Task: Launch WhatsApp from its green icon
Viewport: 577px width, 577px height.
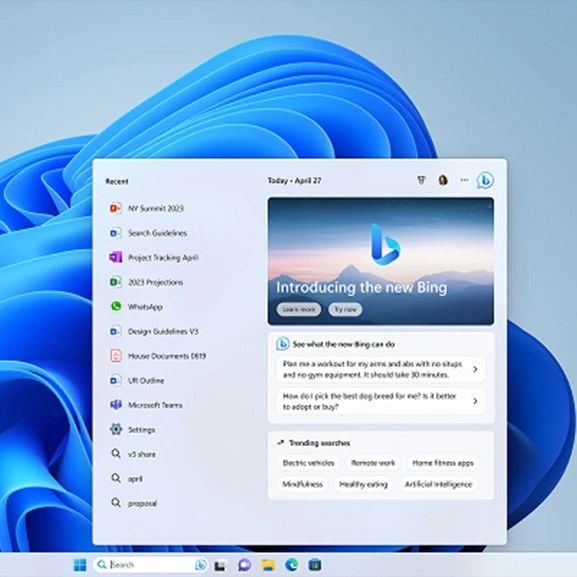Action: pyautogui.click(x=116, y=306)
